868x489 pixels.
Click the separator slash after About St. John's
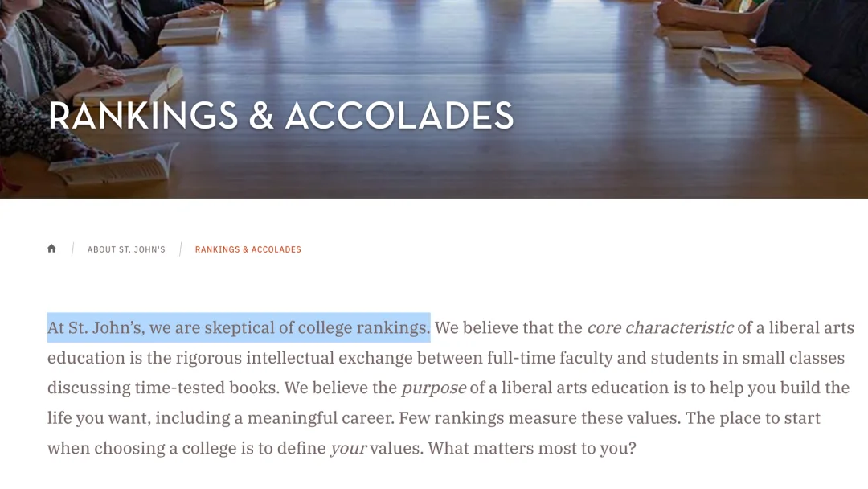pos(181,249)
